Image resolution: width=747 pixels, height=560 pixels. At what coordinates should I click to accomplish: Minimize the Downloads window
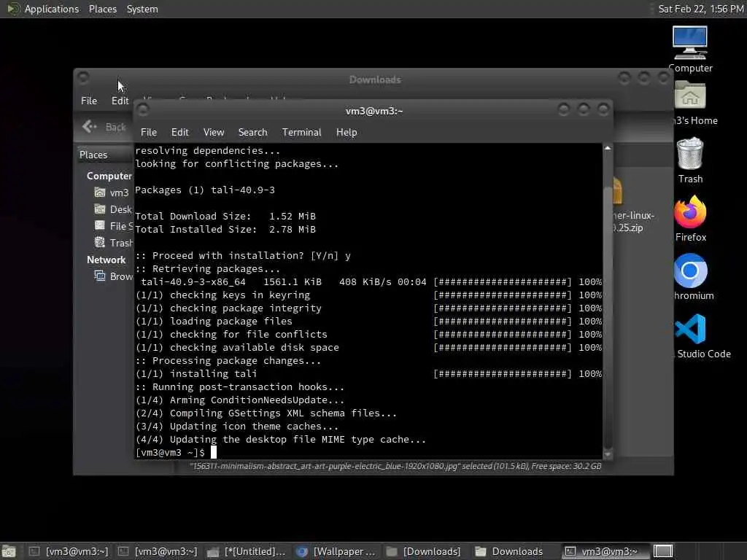pyautogui.click(x=624, y=77)
